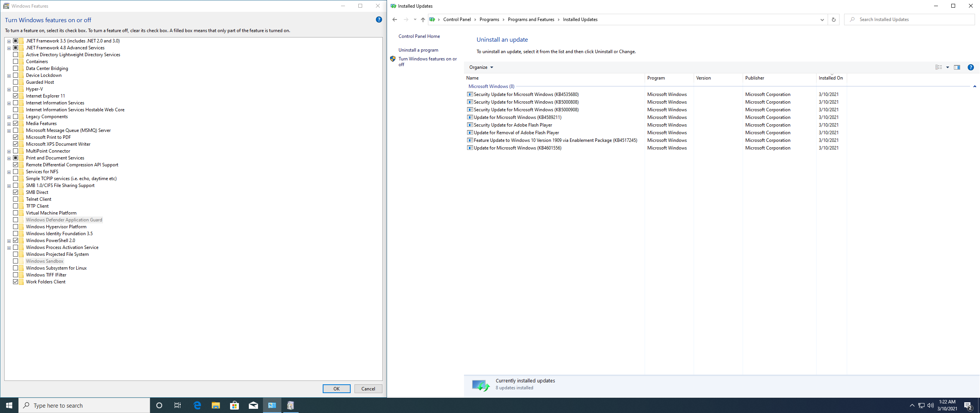Expand the Media Features node

[9, 124]
